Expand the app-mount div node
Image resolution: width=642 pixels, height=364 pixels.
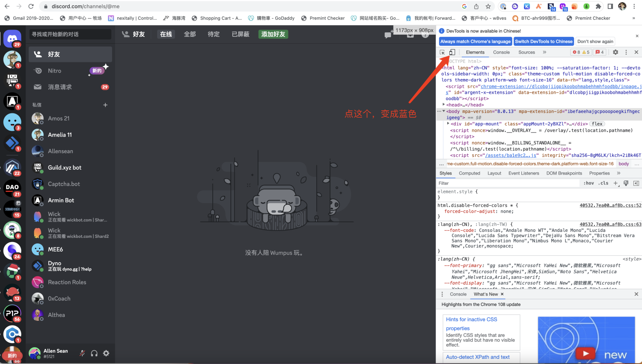click(x=448, y=124)
